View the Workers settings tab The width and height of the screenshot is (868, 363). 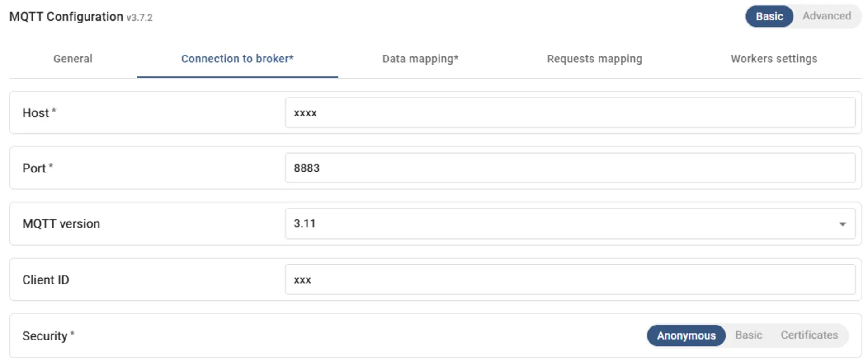pyautogui.click(x=774, y=59)
